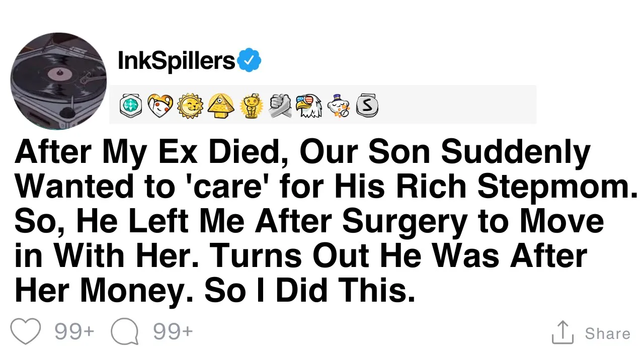This screenshot has height=362, width=644.
Task: Click the blue verified checkmark badge
Action: click(x=249, y=61)
